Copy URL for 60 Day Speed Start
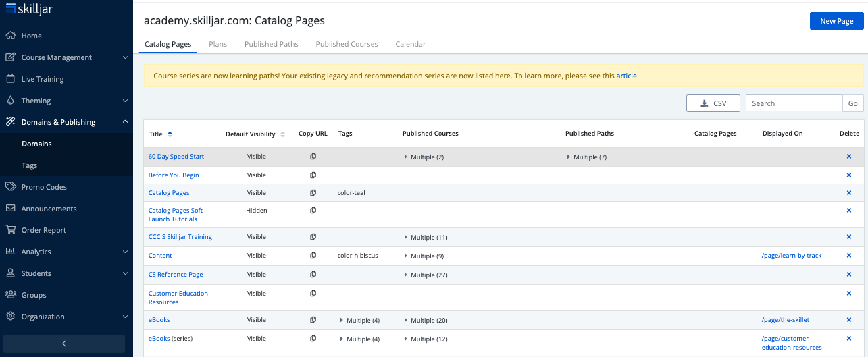868x357 pixels. (313, 157)
